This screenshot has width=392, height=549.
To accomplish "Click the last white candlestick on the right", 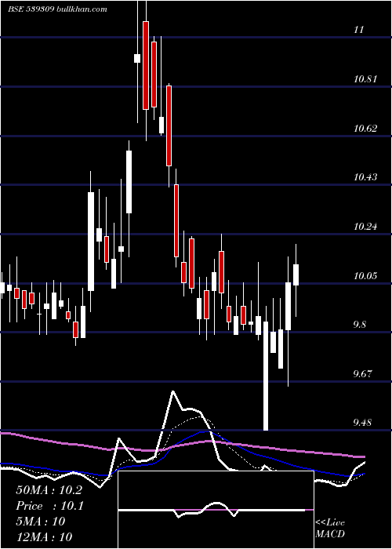I will tap(296, 274).
